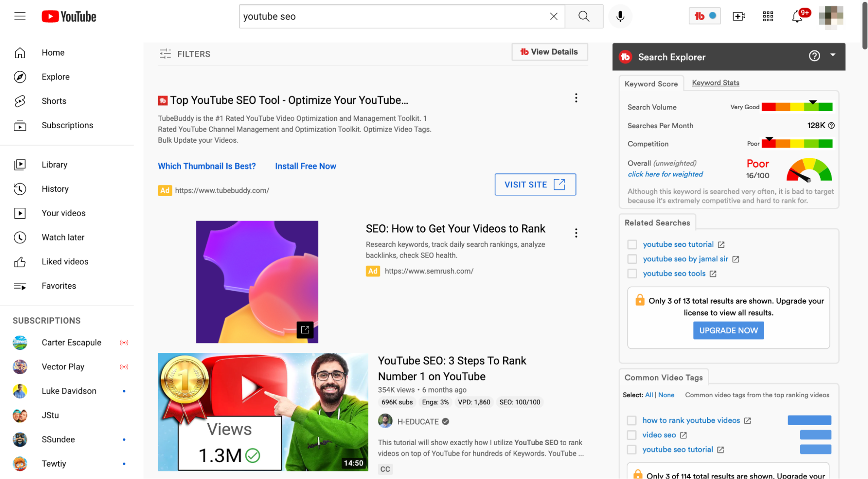Image resolution: width=868 pixels, height=479 pixels.
Task: Click the microphone search icon
Action: pos(619,16)
